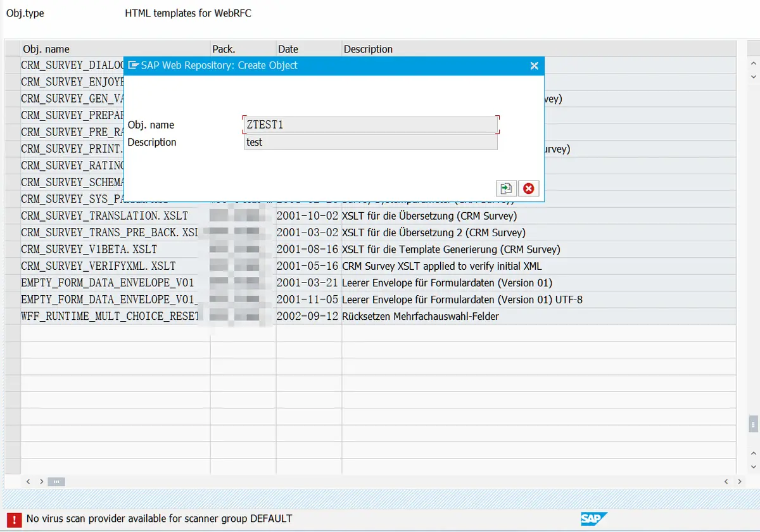760x532 pixels.
Task: Click description 'Rücksetzen Mehrfachauswahl-Felder'
Action: click(x=421, y=316)
